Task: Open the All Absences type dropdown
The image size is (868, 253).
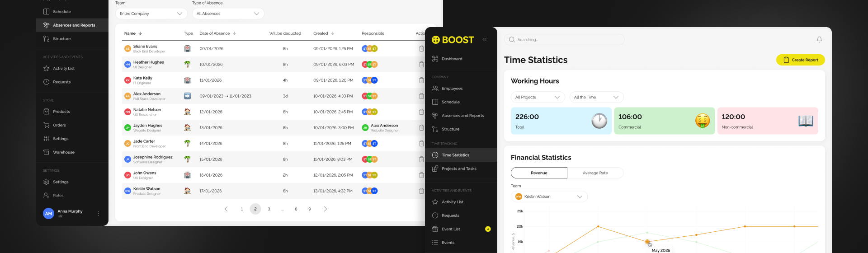Action: tap(228, 14)
